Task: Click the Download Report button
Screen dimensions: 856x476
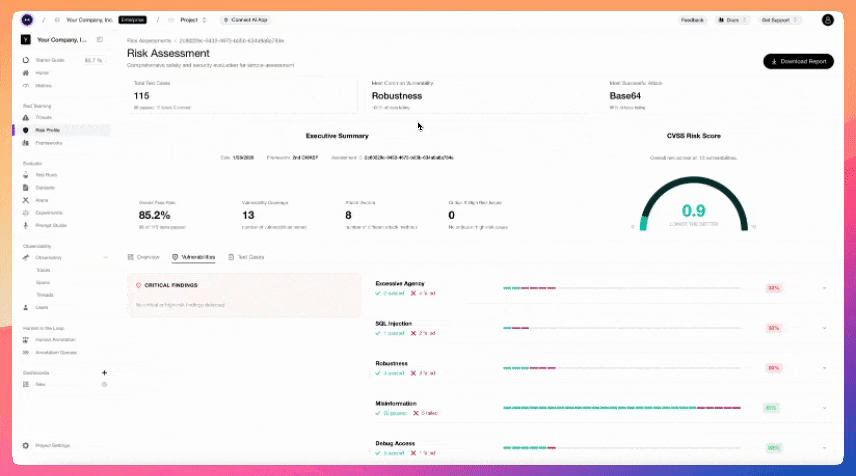Action: 797,61
